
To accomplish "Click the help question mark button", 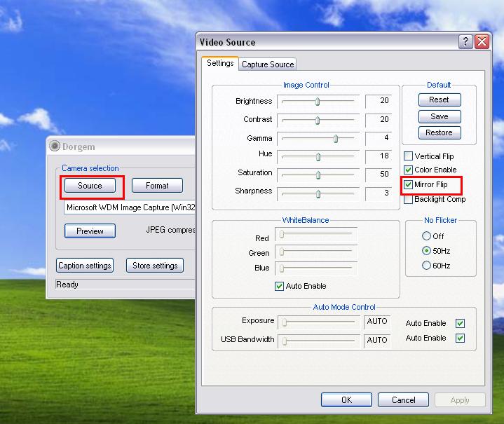I will click(x=465, y=42).
